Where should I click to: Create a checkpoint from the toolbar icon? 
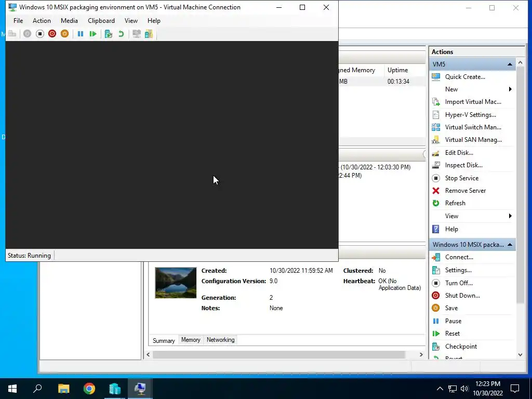[109, 34]
